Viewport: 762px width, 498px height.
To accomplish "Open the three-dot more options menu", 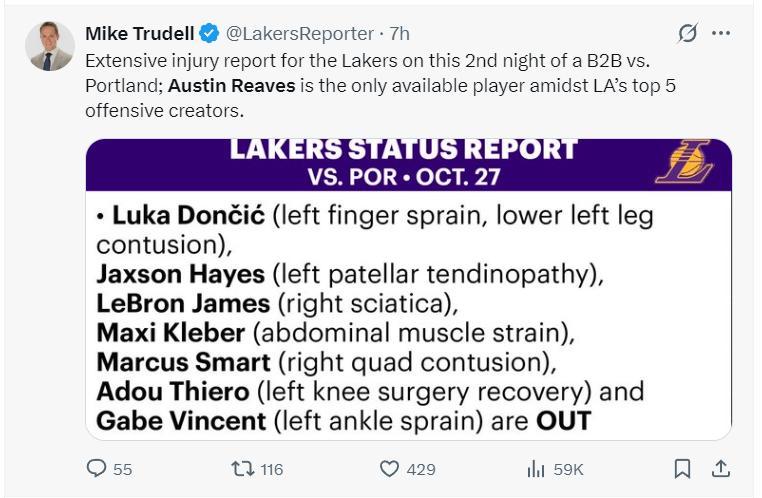I will click(720, 33).
